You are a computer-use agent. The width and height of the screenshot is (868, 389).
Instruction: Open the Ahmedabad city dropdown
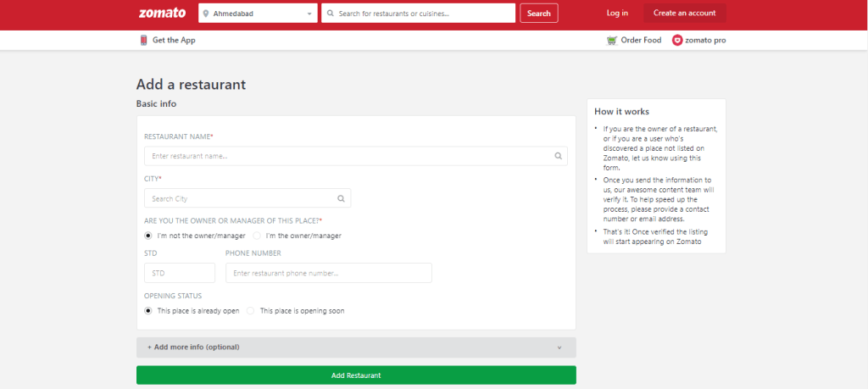[x=258, y=14]
